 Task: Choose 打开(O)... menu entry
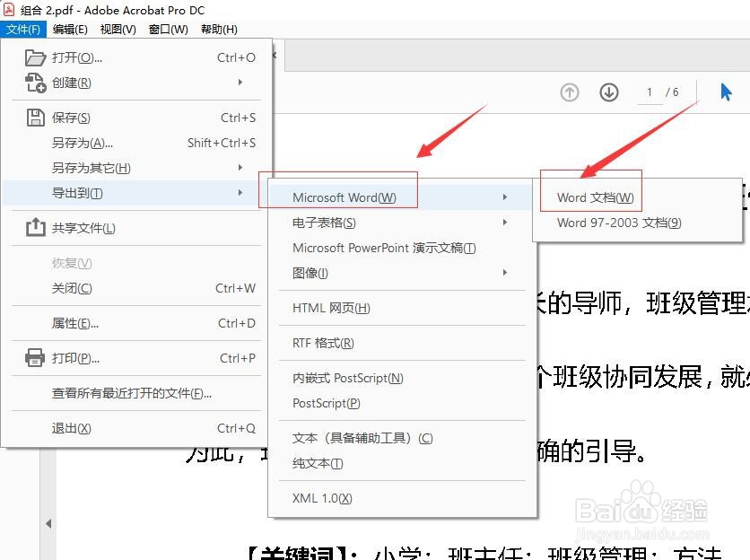136,57
